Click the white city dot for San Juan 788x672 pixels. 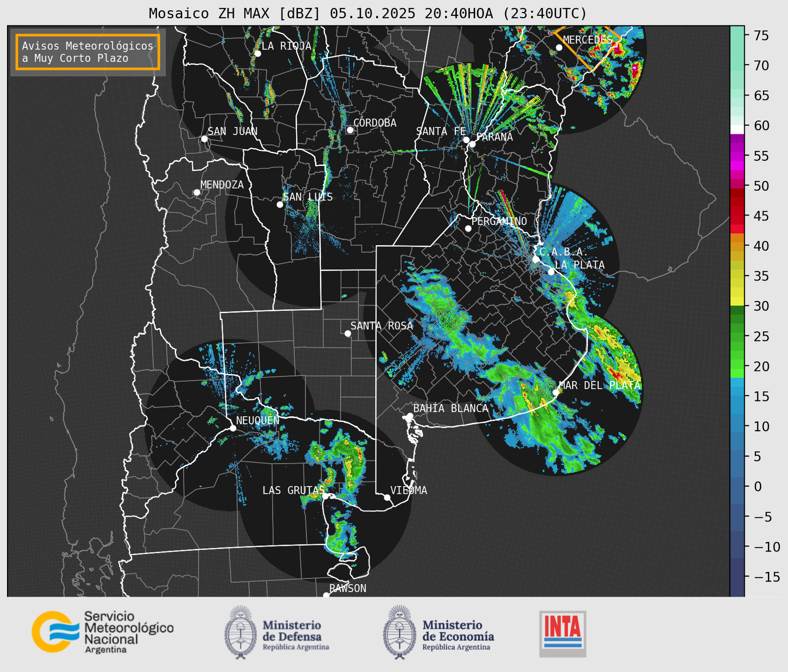point(204,139)
